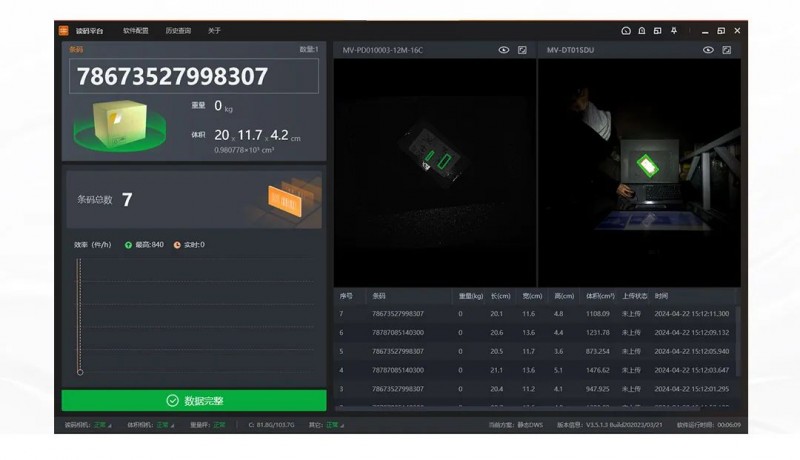Screen dimensions: 800x460
Task: Expand the MV-PD010003-12M-16C camera view fullscreen
Action: point(522,50)
